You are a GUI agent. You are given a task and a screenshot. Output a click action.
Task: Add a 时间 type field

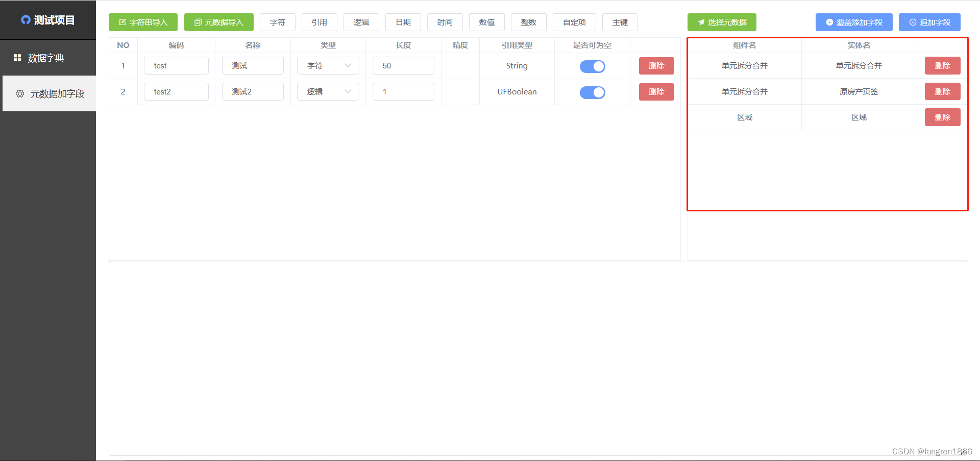pyautogui.click(x=445, y=22)
